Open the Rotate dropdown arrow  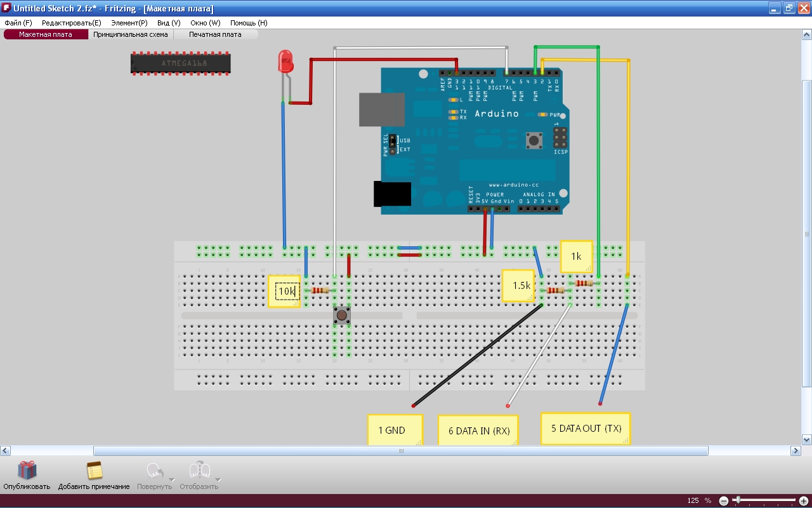(x=171, y=479)
